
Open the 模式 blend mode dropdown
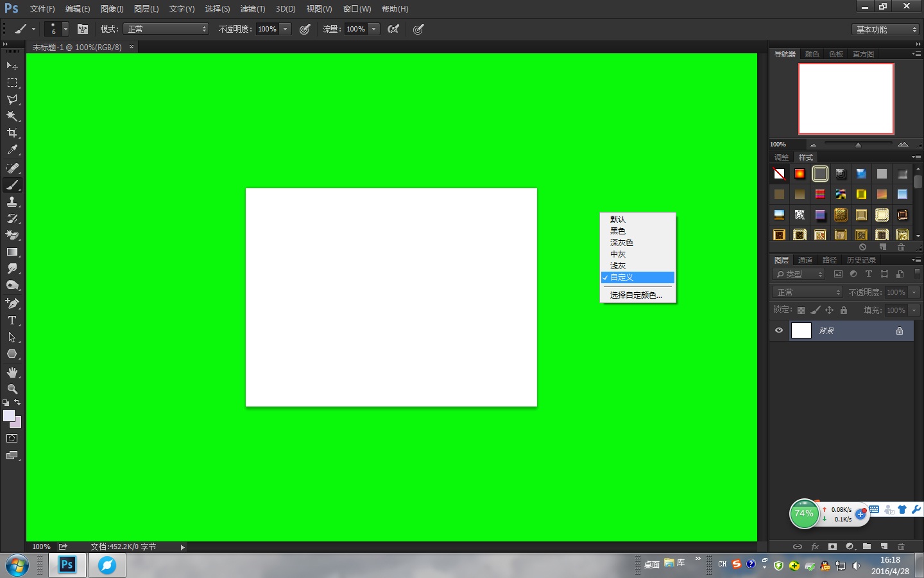[166, 29]
